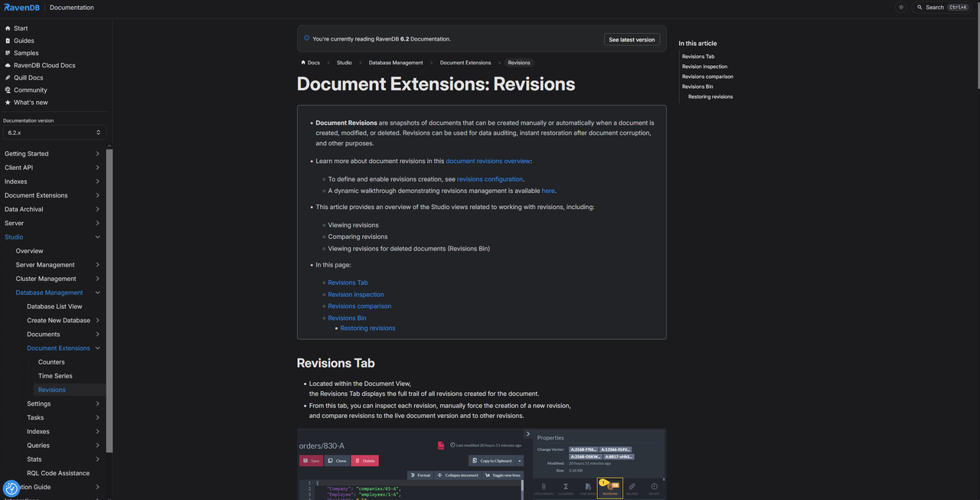Jump to Revision inspection in page list
The image size is (980, 500).
coord(356,294)
